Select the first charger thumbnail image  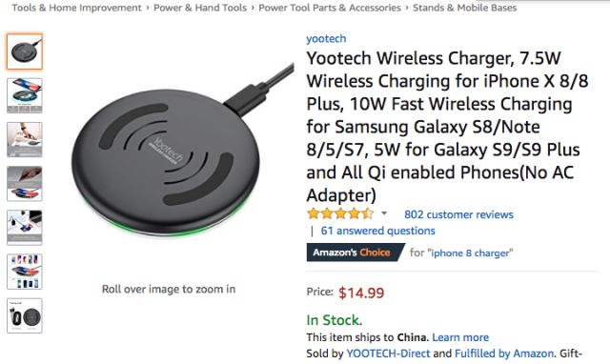click(25, 51)
